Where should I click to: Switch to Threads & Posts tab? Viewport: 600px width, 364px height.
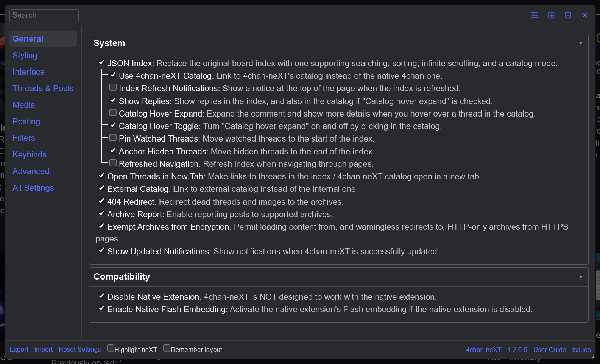click(x=43, y=88)
